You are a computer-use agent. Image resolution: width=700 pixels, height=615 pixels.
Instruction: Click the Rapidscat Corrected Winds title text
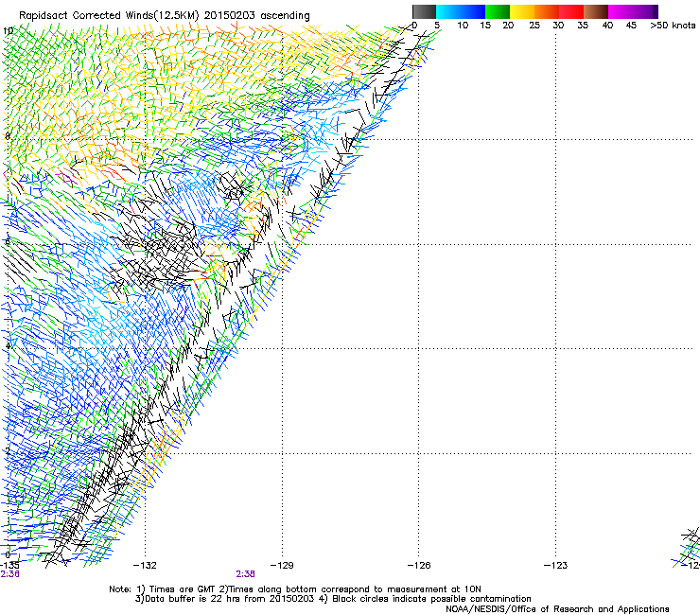coord(165,15)
